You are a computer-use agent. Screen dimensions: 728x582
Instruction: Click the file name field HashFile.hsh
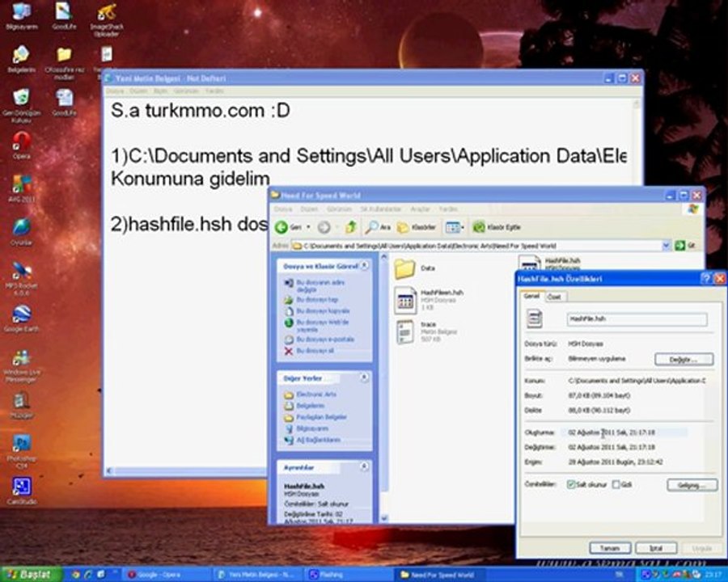637,318
